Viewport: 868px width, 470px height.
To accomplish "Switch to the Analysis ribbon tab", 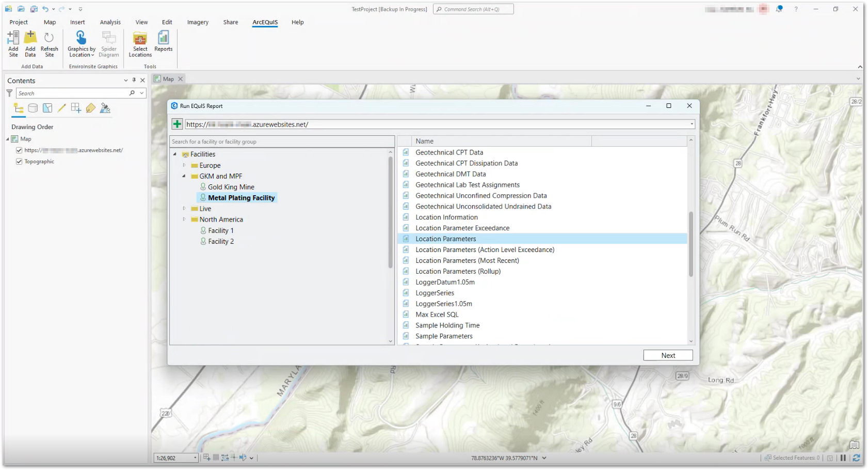I will [110, 22].
